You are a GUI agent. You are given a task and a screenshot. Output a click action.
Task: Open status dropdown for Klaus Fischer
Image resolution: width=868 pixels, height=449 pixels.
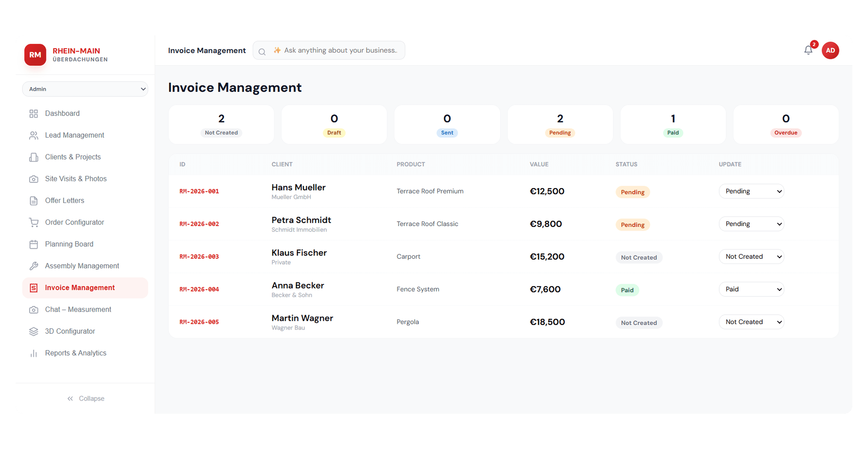click(751, 257)
